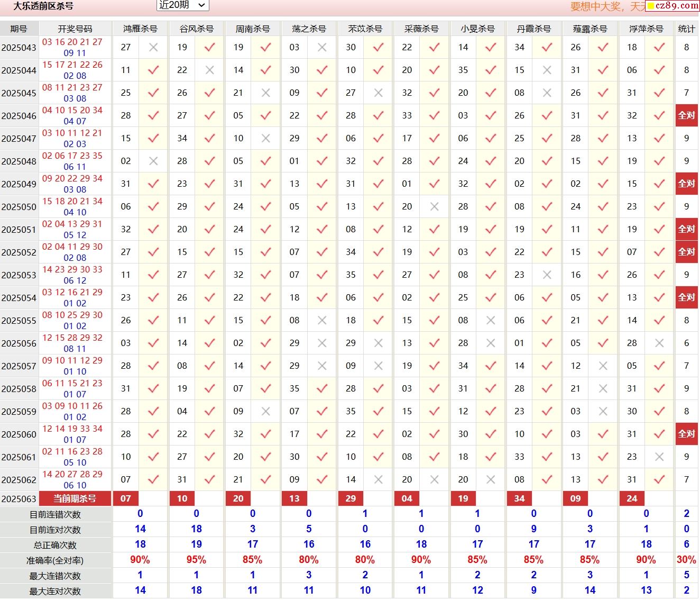Click the 小旻杀号 column header
The height and width of the screenshot is (600, 700).
click(x=477, y=29)
